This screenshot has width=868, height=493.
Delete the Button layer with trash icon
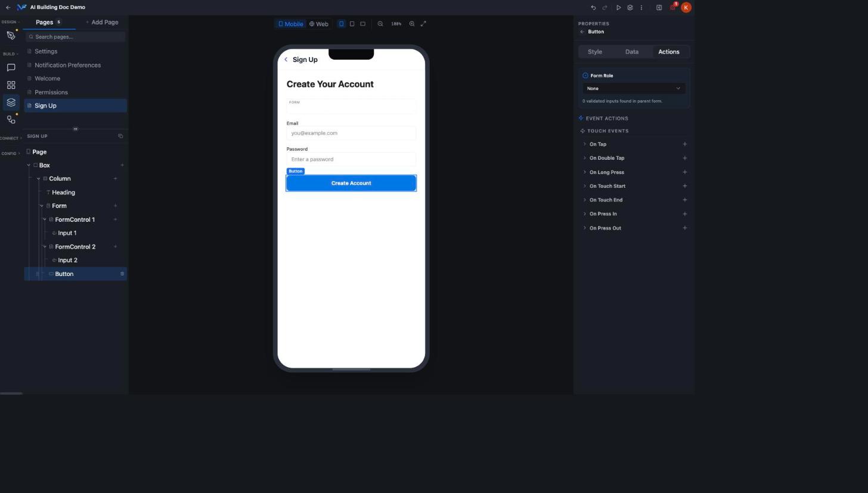tap(122, 274)
